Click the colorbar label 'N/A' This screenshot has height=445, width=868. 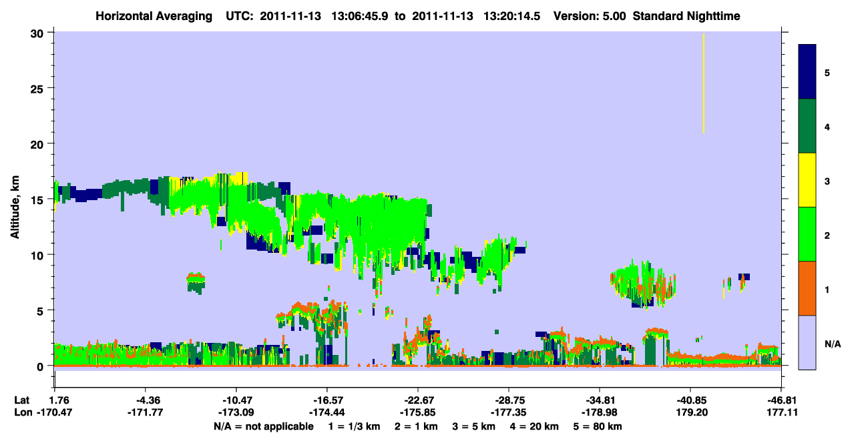pos(832,344)
